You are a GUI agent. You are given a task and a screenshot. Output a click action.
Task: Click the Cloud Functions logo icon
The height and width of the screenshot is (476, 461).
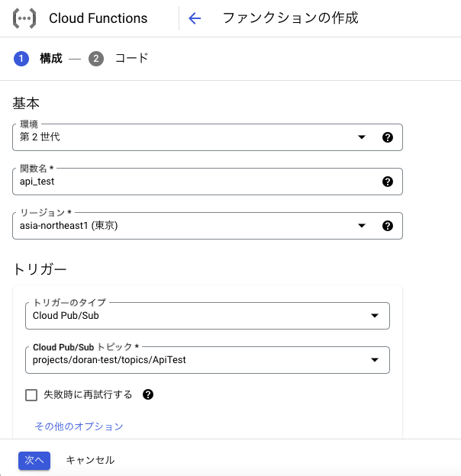pyautogui.click(x=24, y=18)
